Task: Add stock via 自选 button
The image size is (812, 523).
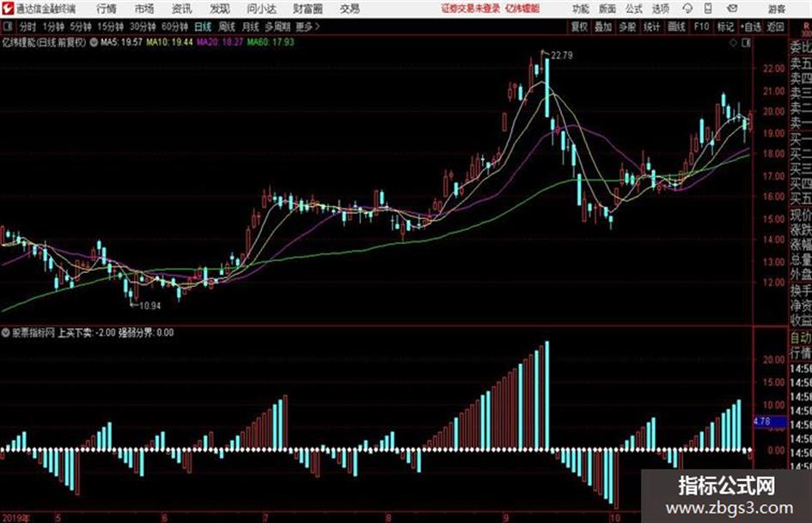Action: pyautogui.click(x=750, y=27)
